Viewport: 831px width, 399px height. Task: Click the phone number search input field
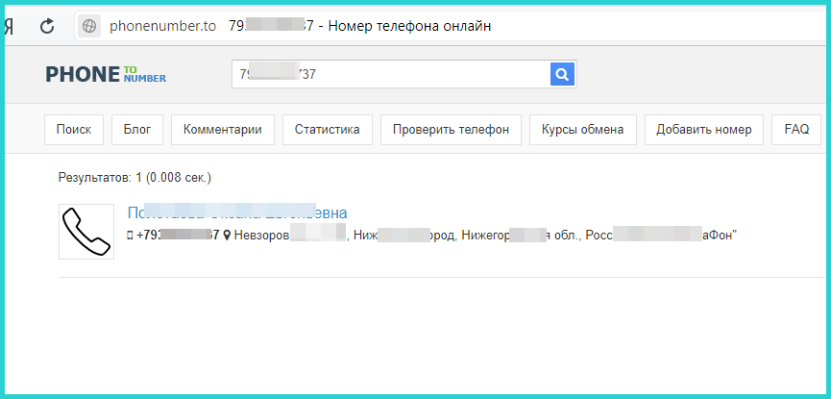pyautogui.click(x=391, y=74)
